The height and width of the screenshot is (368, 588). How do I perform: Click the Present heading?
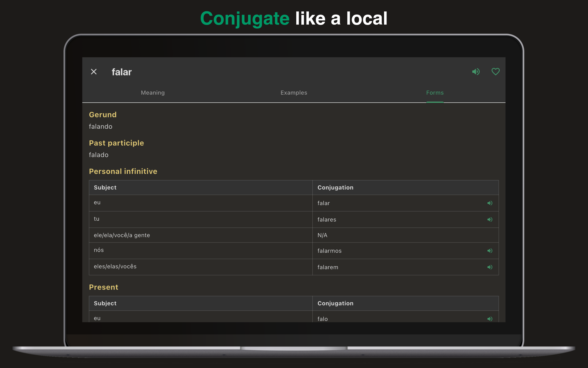[104, 287]
